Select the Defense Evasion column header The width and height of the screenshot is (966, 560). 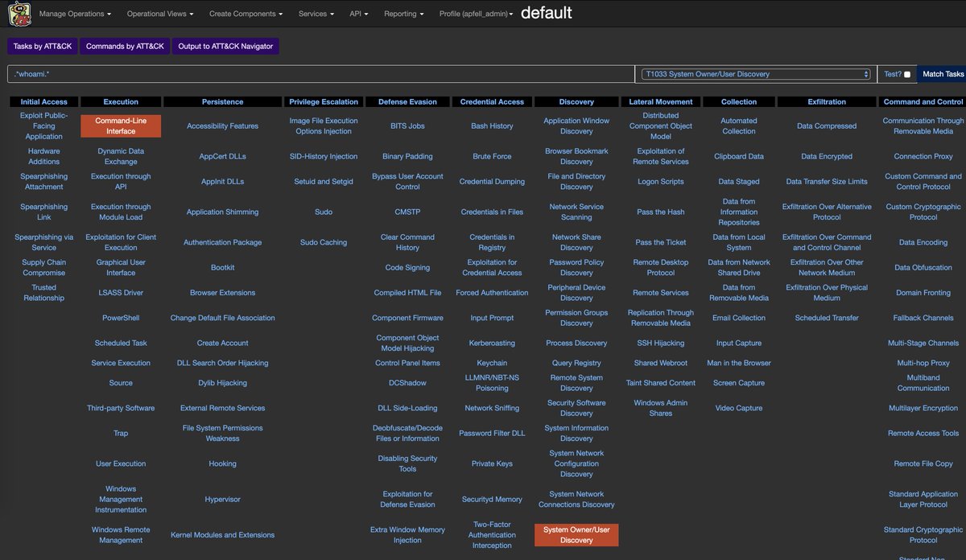(407, 102)
